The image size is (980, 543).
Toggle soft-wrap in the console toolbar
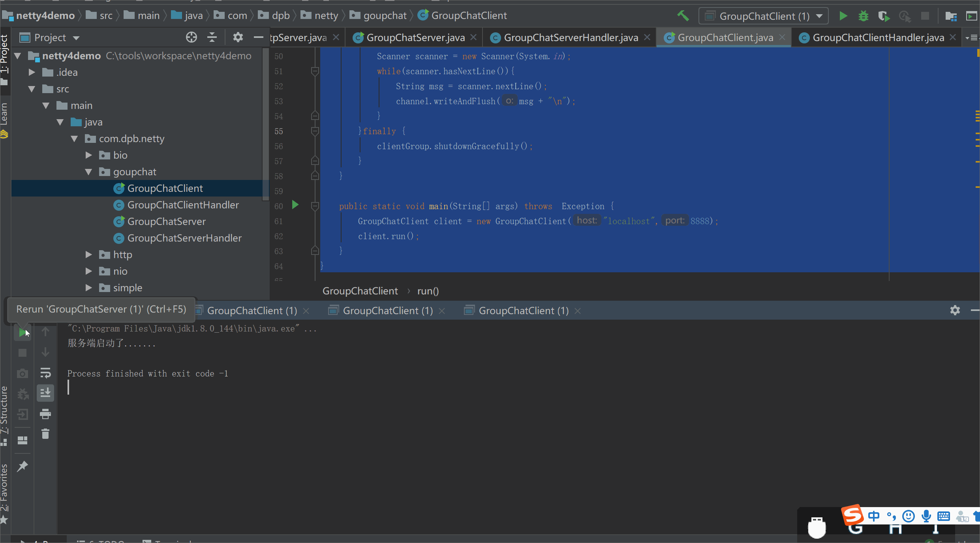(45, 373)
